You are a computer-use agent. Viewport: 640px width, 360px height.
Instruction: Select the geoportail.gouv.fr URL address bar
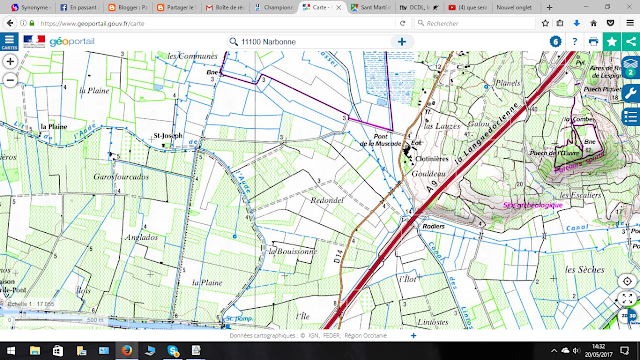(216, 23)
